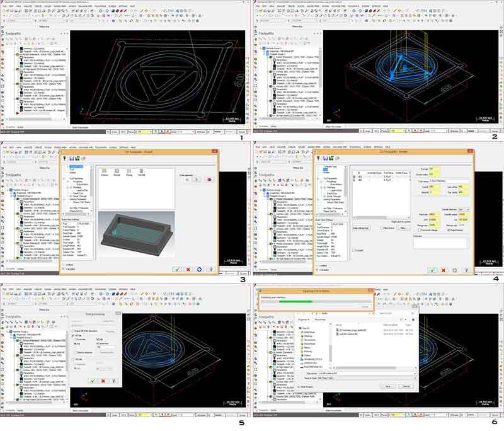Apply blue plus in preview-image Pocket dialog

[x=199, y=269]
